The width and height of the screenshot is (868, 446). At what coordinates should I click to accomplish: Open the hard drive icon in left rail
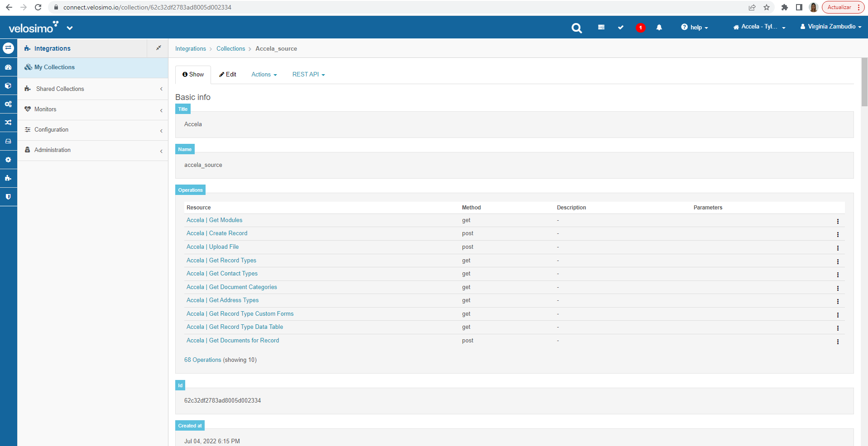click(x=8, y=141)
